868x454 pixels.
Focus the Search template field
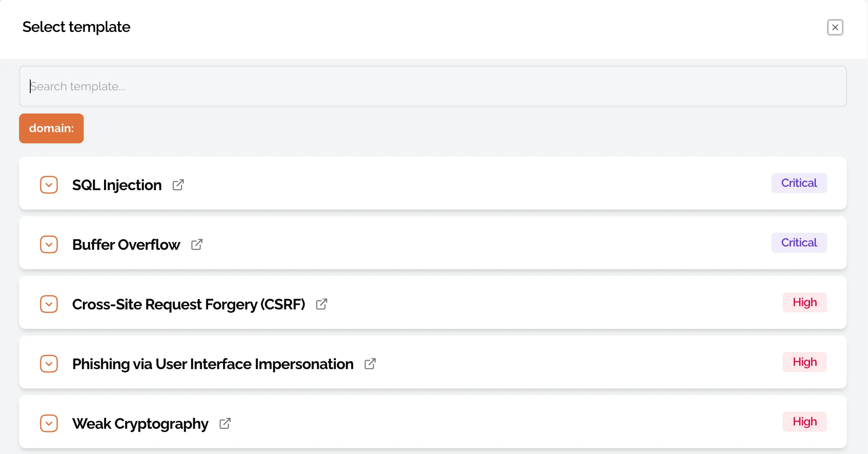(433, 86)
